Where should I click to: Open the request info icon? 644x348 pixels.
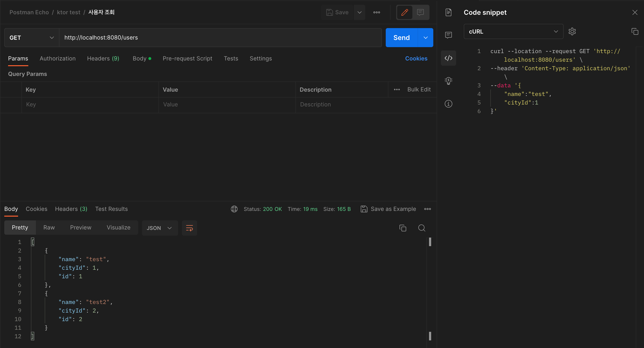pyautogui.click(x=449, y=104)
